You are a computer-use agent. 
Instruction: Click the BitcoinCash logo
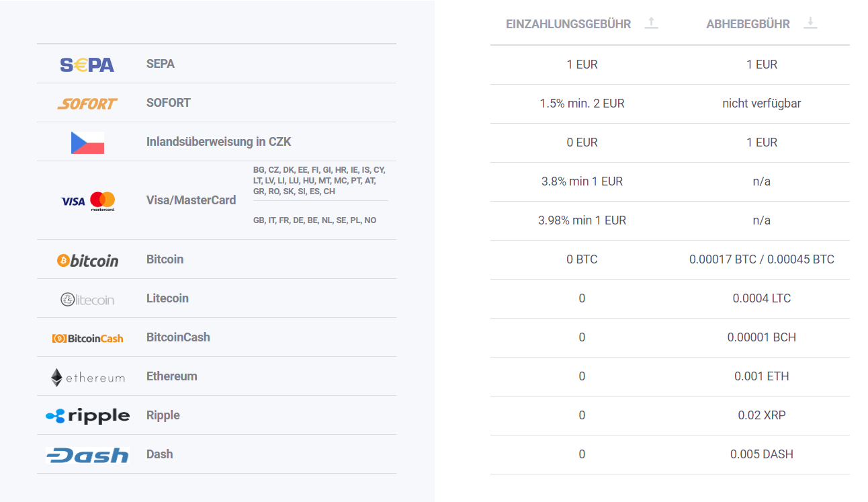(87, 338)
